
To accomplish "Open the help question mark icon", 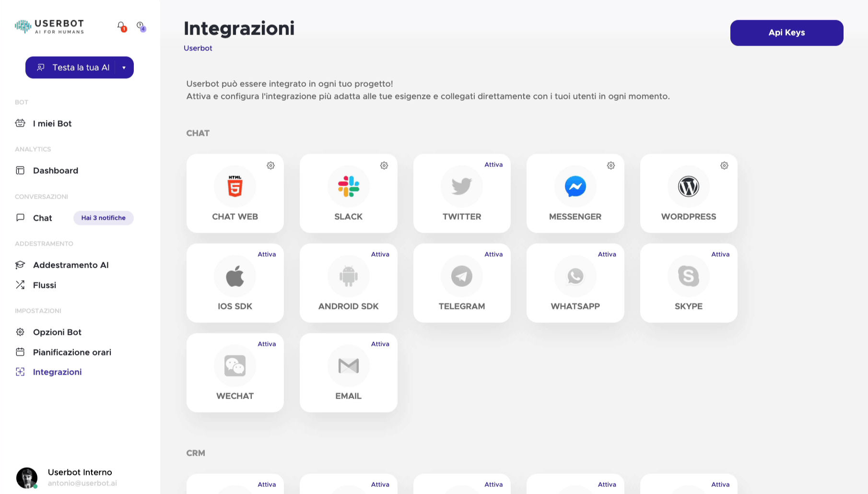I will point(141,26).
